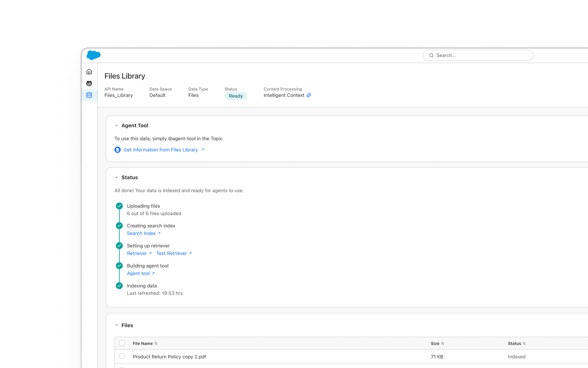Viewport: 588px width, 368px height.
Task: Open Get information from Files Library link
Action: [161, 150]
